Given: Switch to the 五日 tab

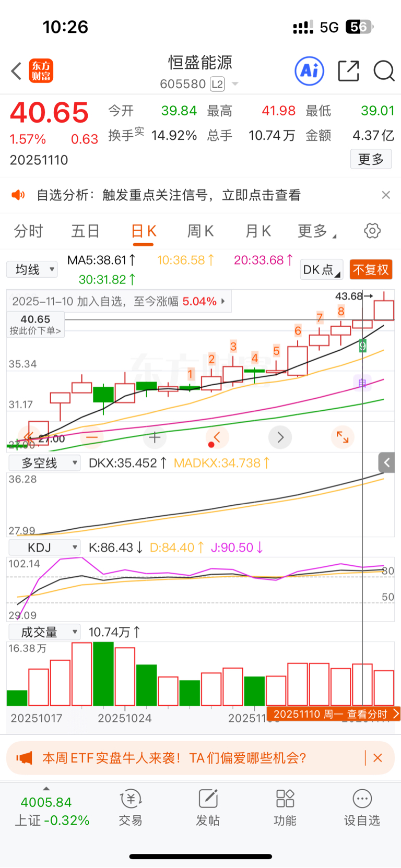Looking at the screenshot, I should tap(86, 231).
